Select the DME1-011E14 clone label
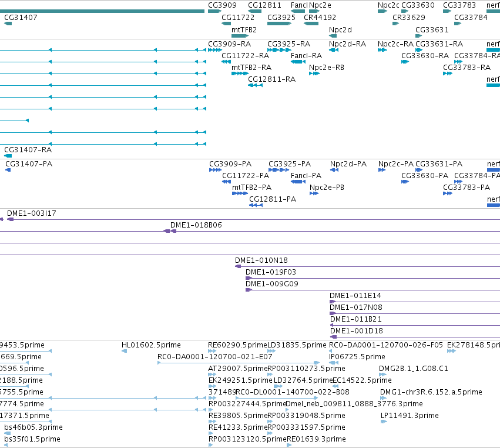This screenshot has width=500, height=448. [355, 296]
